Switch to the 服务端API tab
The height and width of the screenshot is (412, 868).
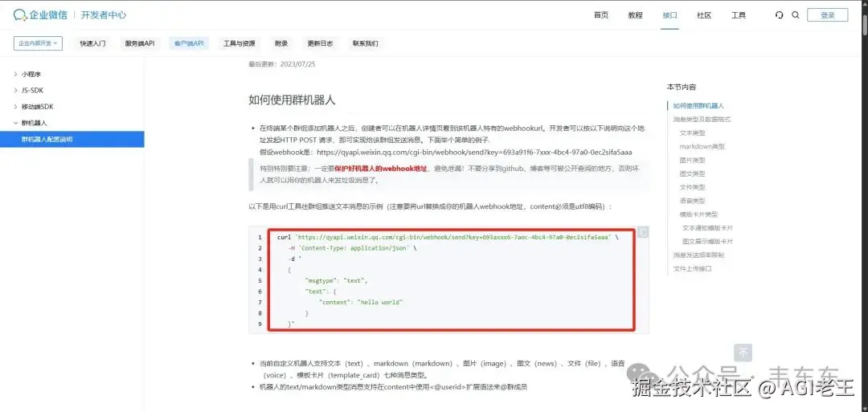pyautogui.click(x=140, y=43)
